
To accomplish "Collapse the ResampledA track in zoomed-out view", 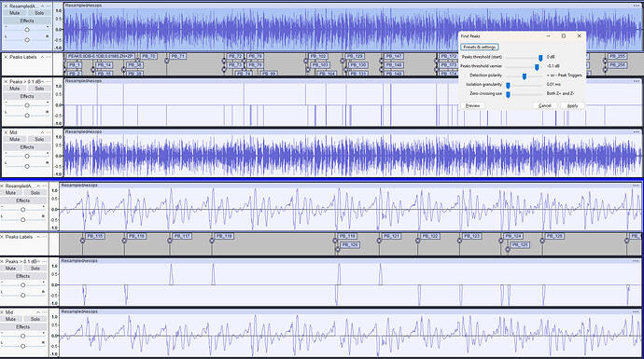I will pos(42,7).
